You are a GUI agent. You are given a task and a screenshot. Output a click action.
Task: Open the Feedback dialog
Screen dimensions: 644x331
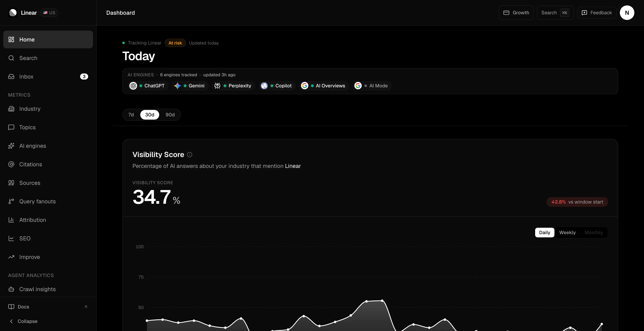(597, 13)
